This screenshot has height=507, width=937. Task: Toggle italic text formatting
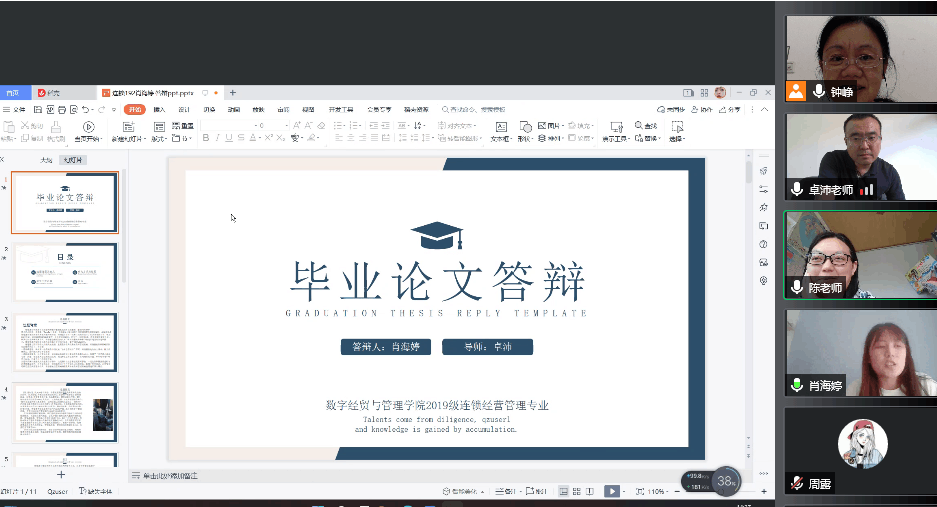coord(217,138)
